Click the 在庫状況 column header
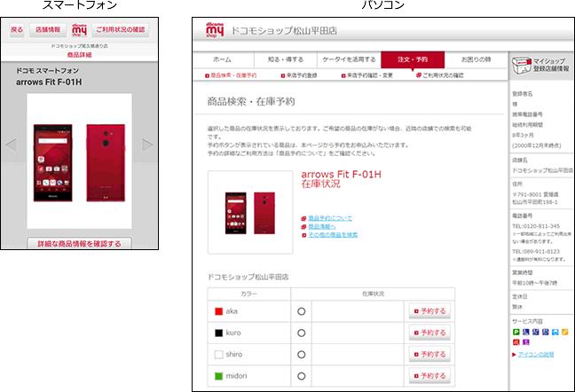This screenshot has width=575, height=392. pos(373,294)
